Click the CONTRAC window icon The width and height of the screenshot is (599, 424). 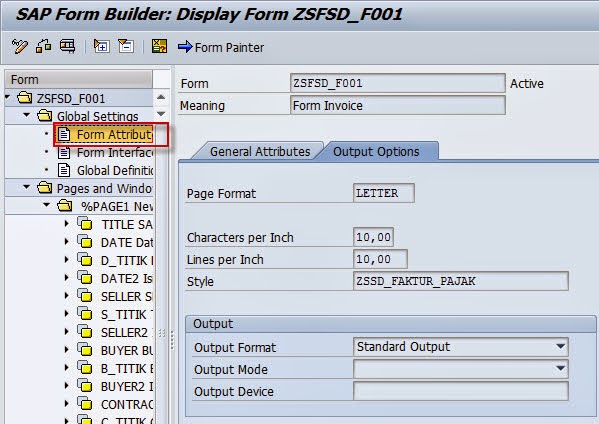point(85,403)
